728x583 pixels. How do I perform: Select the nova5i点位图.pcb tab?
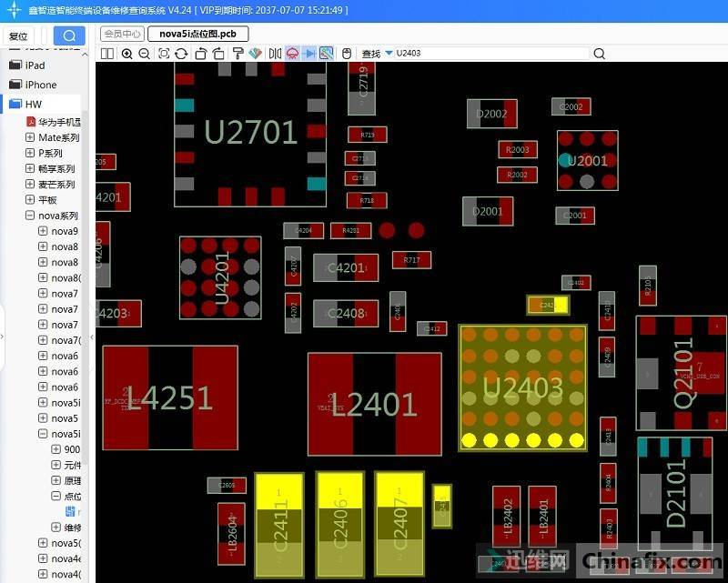[197, 35]
